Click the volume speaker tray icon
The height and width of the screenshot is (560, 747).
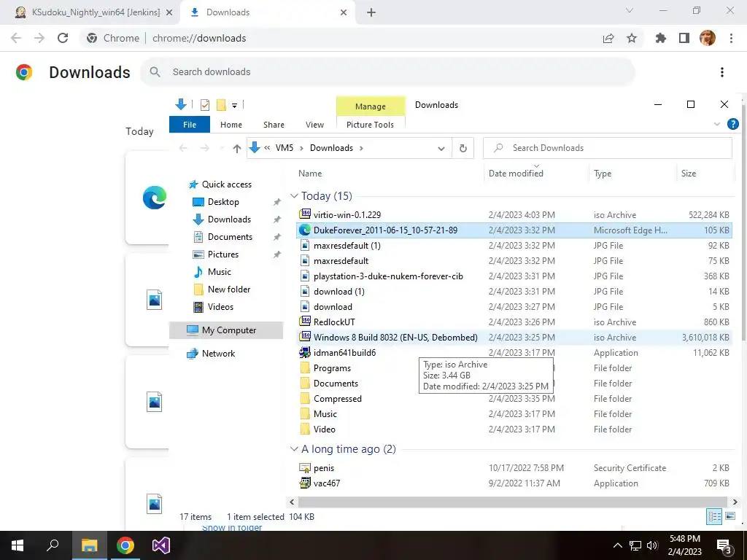click(652, 545)
